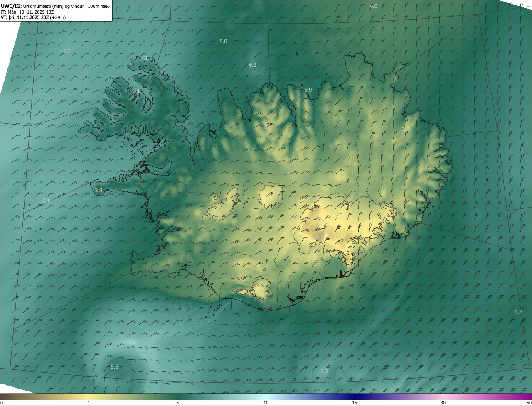The height and width of the screenshot is (406, 532).
Task: Click the 0 tick on the color scale
Action: 2,403
